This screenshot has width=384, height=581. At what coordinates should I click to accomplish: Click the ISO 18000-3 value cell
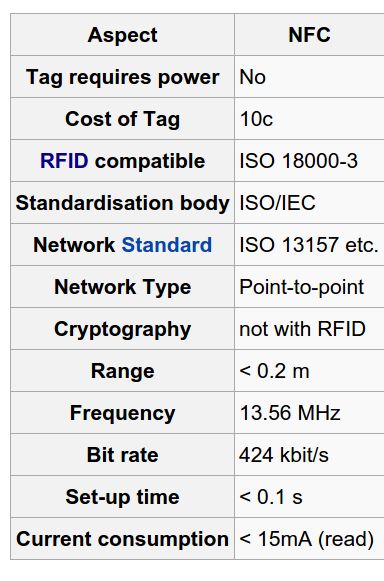pos(309,161)
